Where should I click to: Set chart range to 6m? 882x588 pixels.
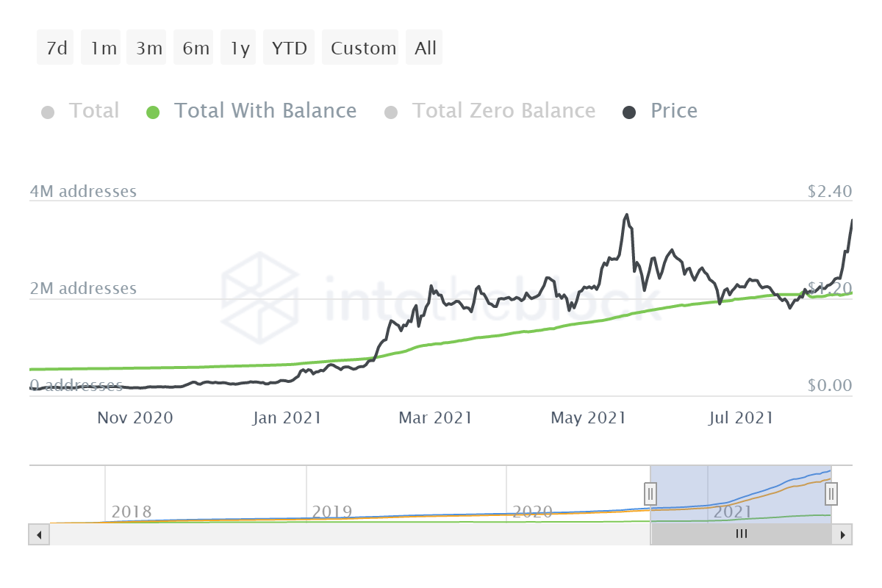click(x=196, y=49)
